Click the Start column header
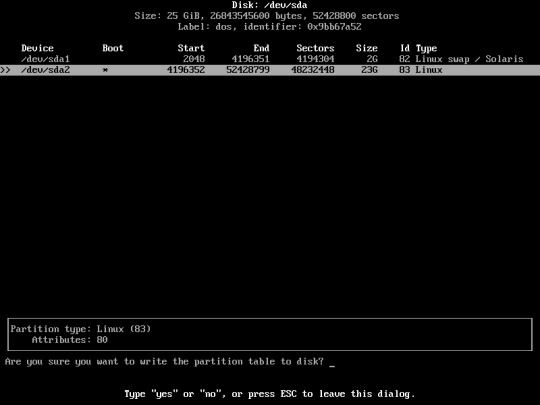Screen dimensions: 540x405 [x=191, y=48]
